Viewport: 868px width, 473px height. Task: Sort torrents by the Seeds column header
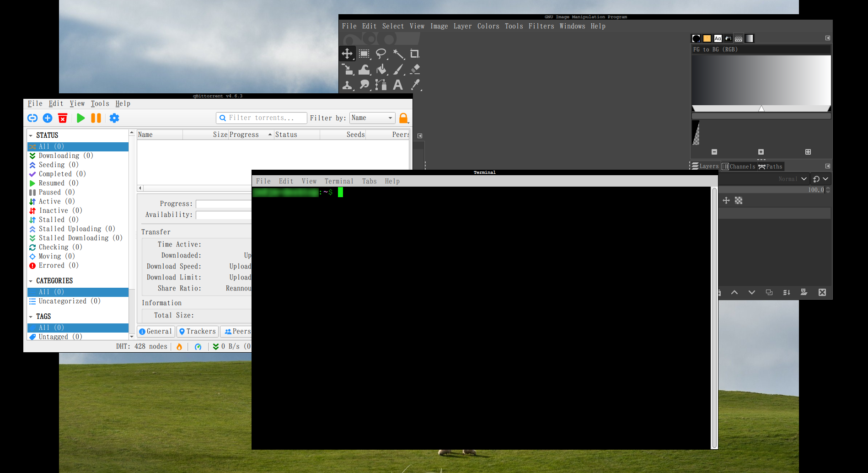tap(343, 135)
